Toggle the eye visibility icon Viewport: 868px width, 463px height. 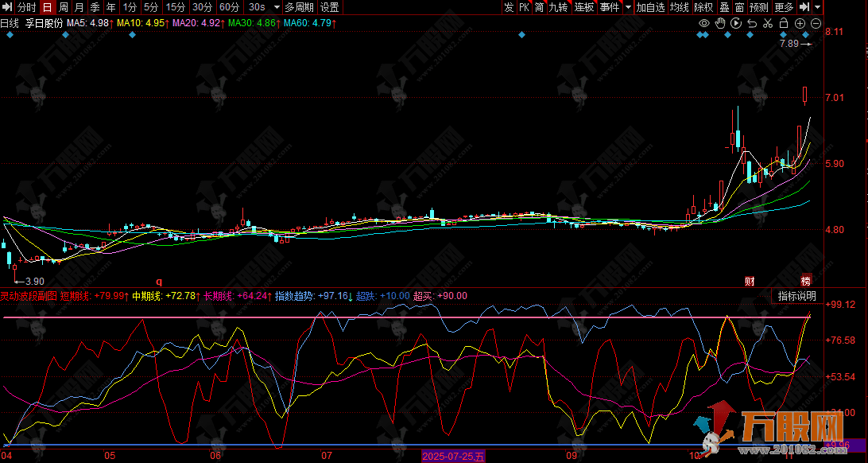[x=703, y=23]
